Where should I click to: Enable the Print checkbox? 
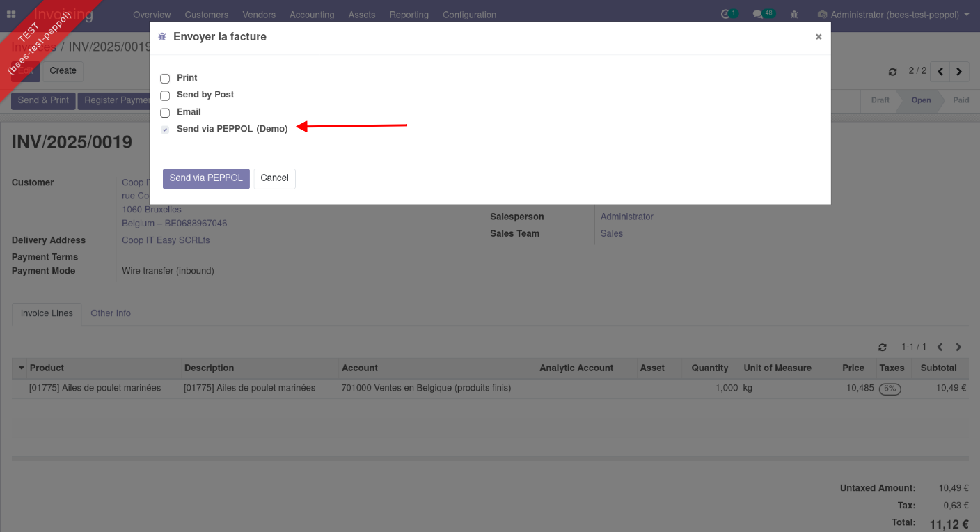pyautogui.click(x=165, y=79)
